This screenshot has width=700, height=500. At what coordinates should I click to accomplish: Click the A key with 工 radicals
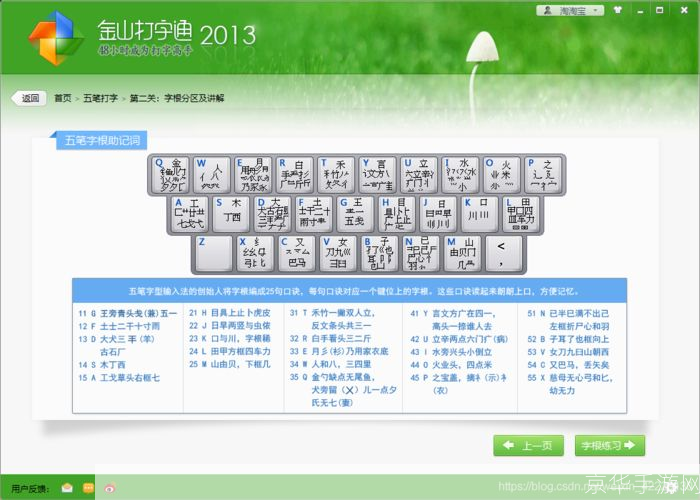pyautogui.click(x=190, y=214)
